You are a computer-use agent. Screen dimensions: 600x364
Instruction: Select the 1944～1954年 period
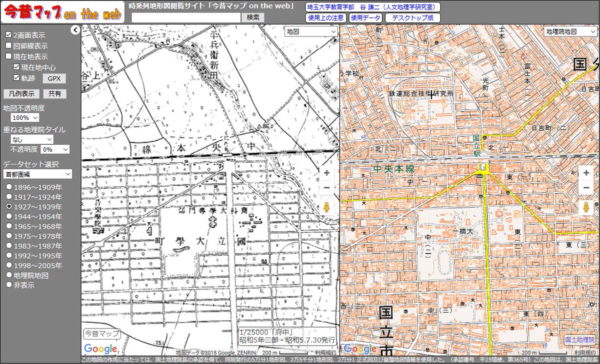coord(8,216)
